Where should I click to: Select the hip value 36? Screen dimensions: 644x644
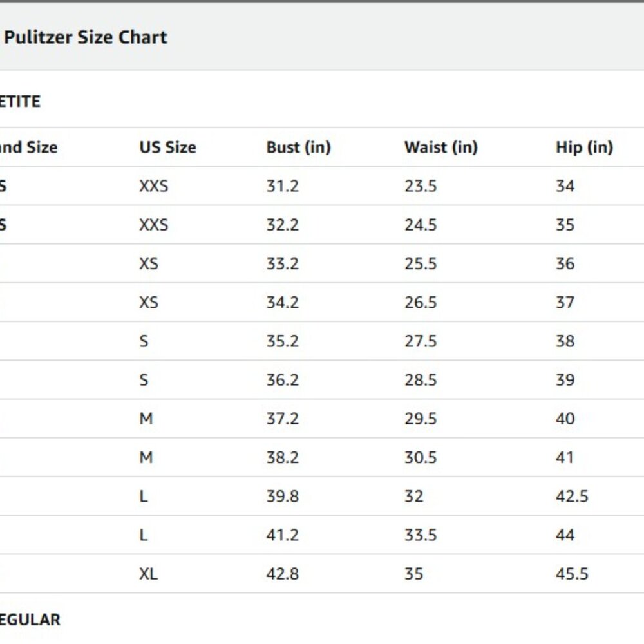coord(565,263)
